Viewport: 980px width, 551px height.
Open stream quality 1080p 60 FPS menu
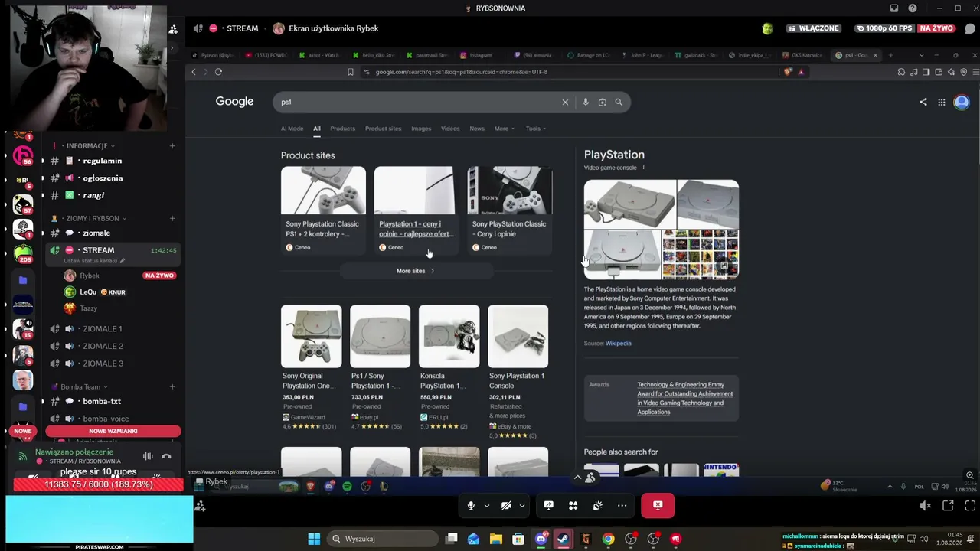(885, 28)
